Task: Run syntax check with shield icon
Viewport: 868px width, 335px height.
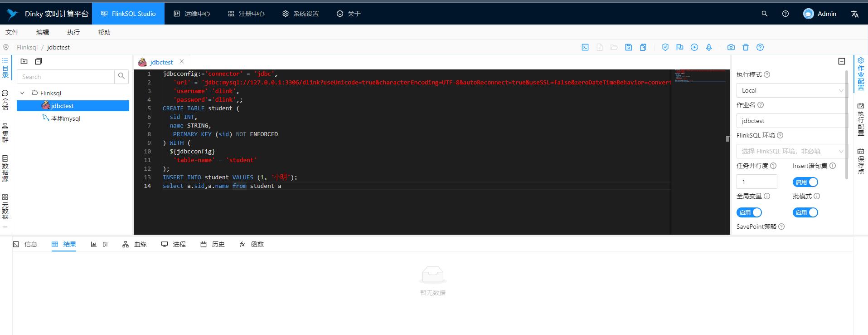Action: tap(665, 47)
